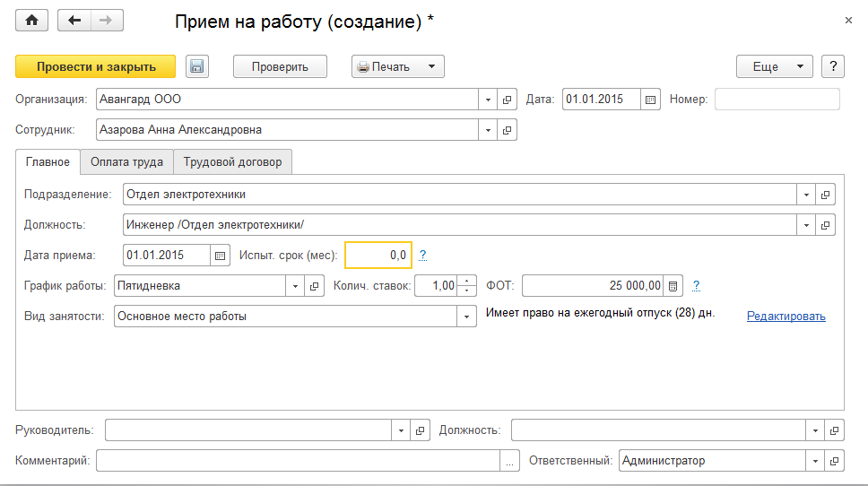Open Организация record with open-form icon

pos(508,100)
